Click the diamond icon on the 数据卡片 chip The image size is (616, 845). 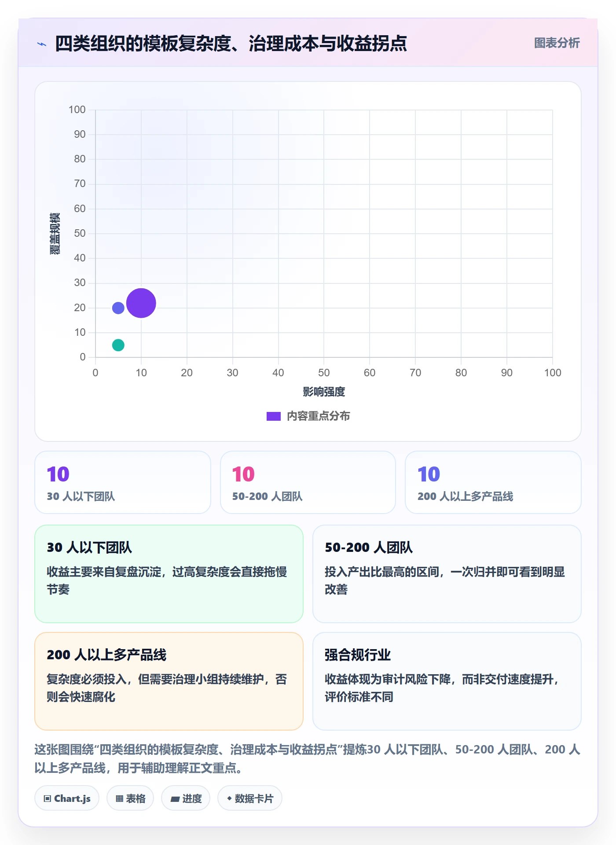pos(229,798)
